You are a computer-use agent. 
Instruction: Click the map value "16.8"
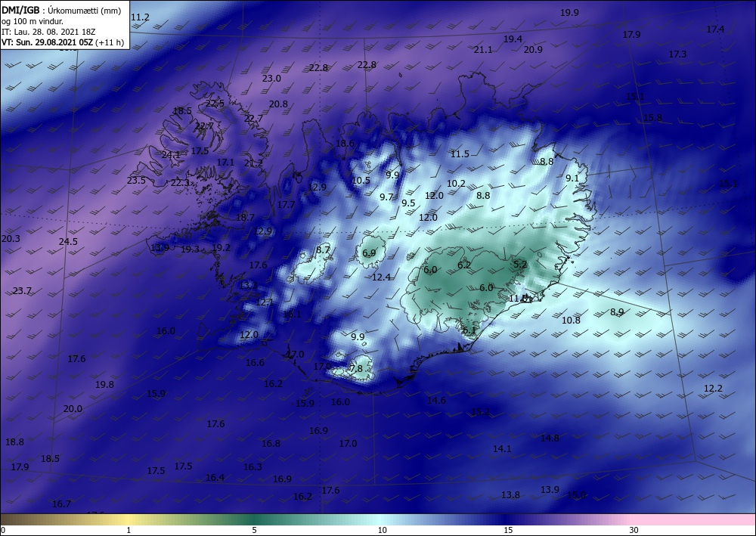tap(271, 443)
